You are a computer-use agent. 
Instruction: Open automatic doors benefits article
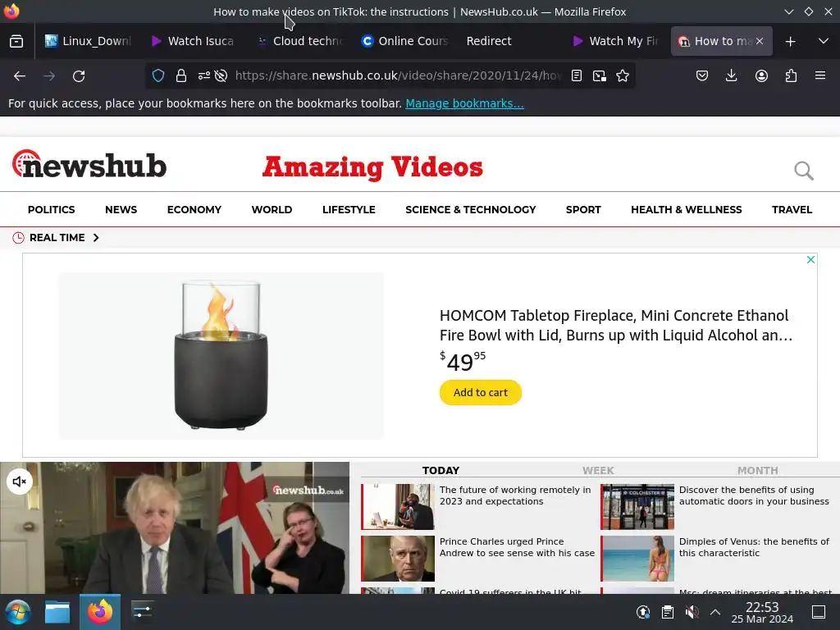click(754, 495)
